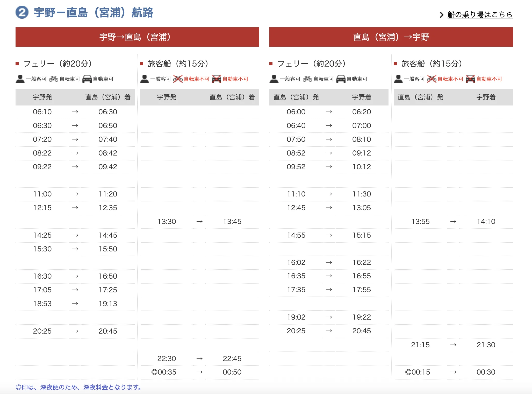Click the 宇野－直島（宮浦）航路 heading
This screenshot has height=394, width=532.
click(94, 13)
